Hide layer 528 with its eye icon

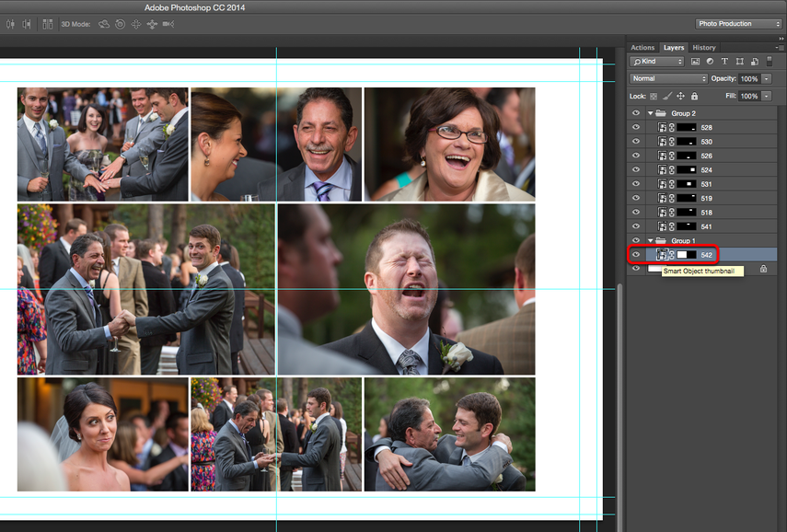[636, 128]
